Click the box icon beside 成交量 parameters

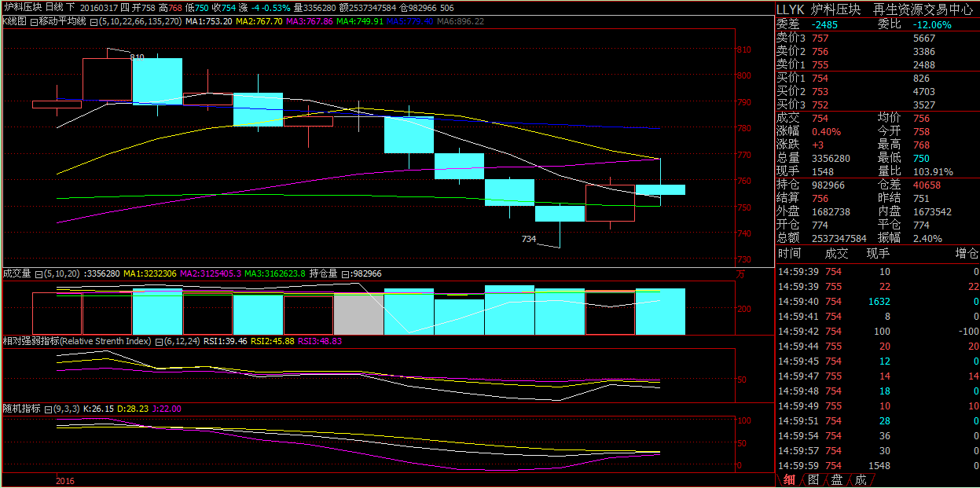pyautogui.click(x=39, y=273)
